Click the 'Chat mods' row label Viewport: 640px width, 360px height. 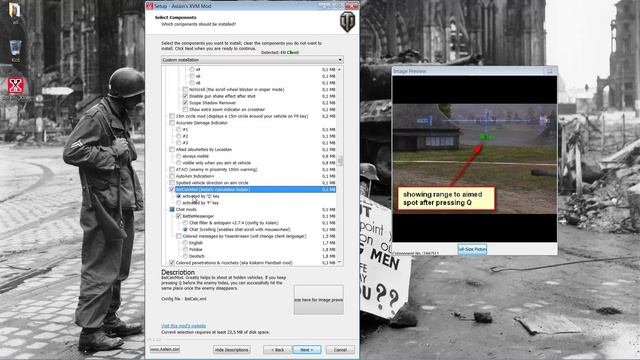tap(186, 209)
